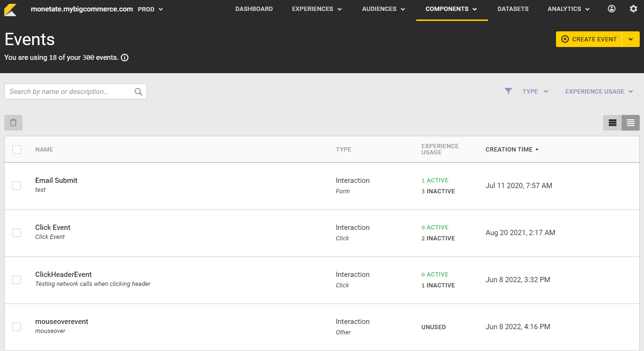Open the Audiences menu
The image size is (644, 351).
click(x=384, y=9)
